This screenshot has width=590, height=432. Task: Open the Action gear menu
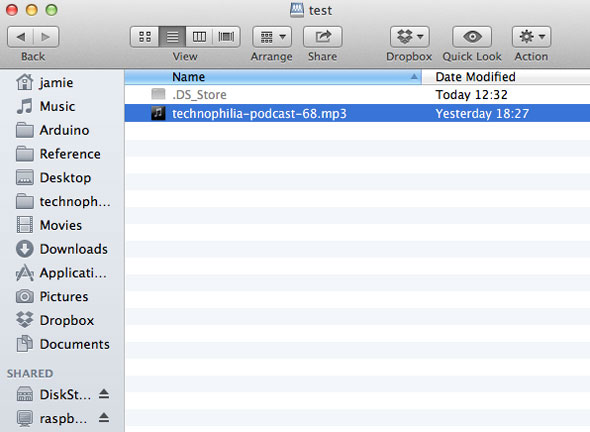point(531,37)
